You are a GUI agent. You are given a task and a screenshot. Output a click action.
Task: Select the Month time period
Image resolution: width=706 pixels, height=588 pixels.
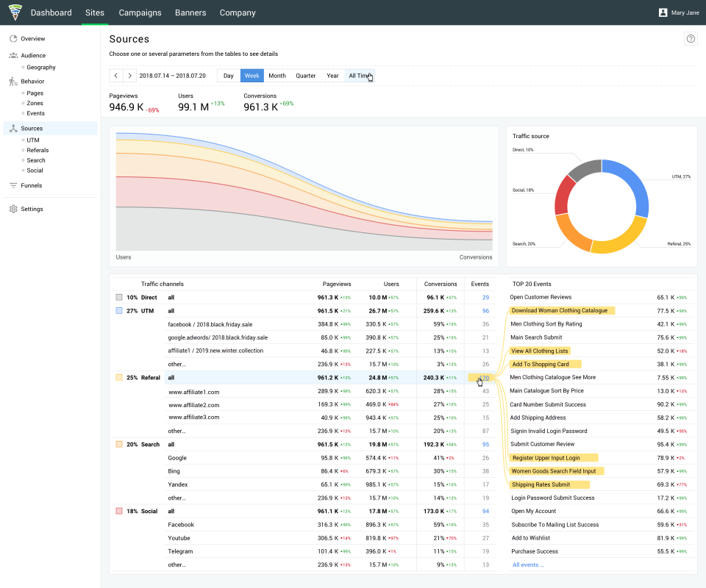[x=277, y=76]
